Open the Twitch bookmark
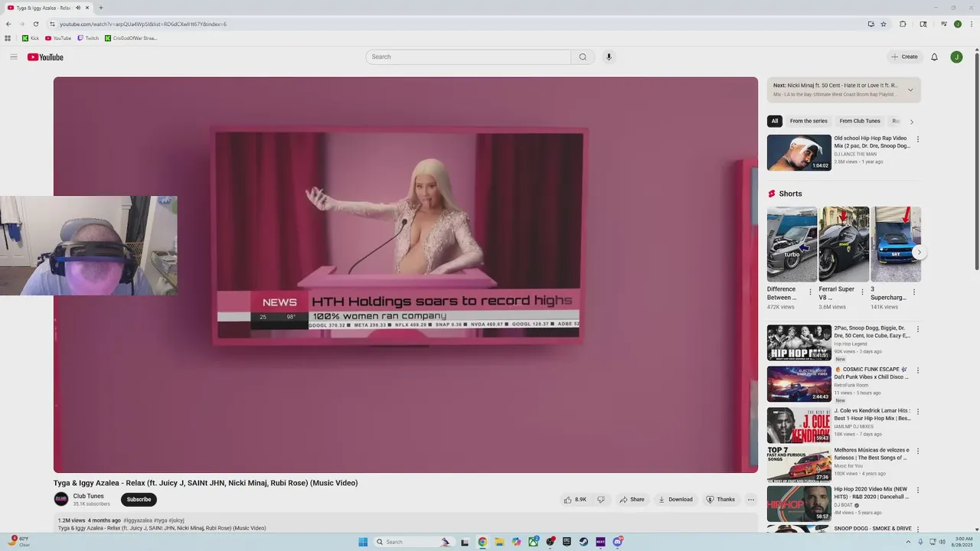The image size is (980, 551). click(88, 38)
